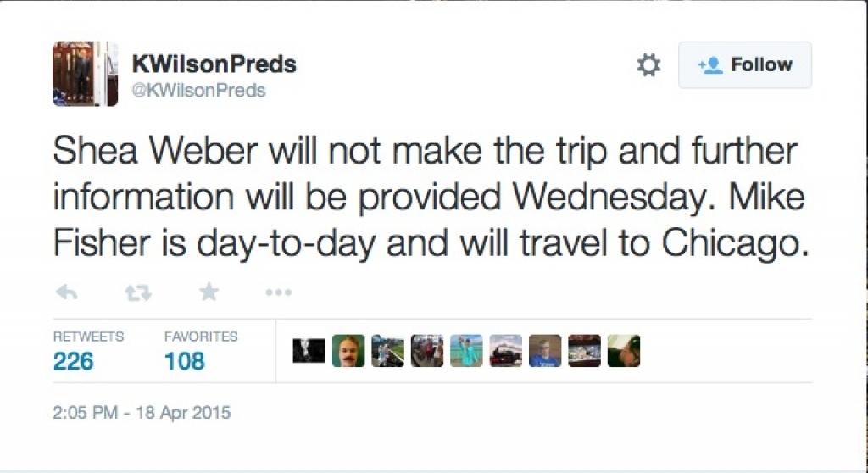Click the mustached man avatar

(x=348, y=350)
